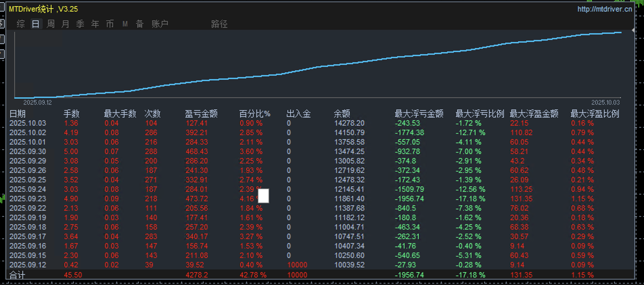
Task: Select the 日 daily statistics tab
Action: [36, 24]
